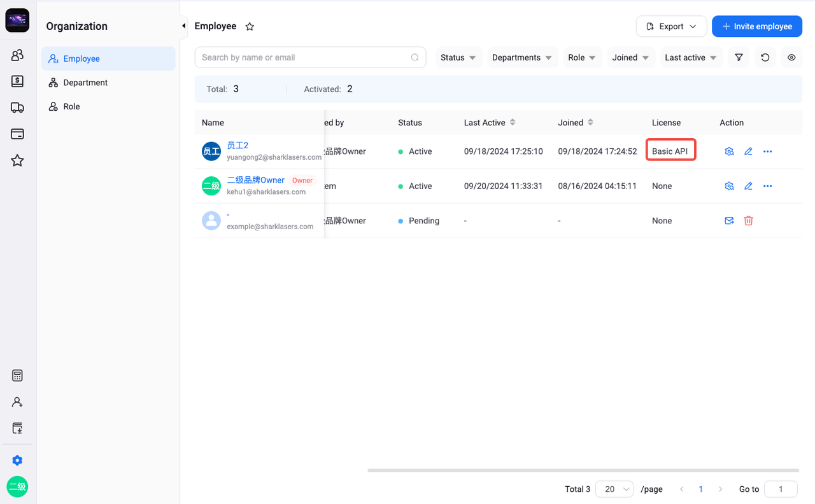Image resolution: width=815 pixels, height=504 pixels.
Task: Open the Role filter dropdown
Action: click(582, 57)
